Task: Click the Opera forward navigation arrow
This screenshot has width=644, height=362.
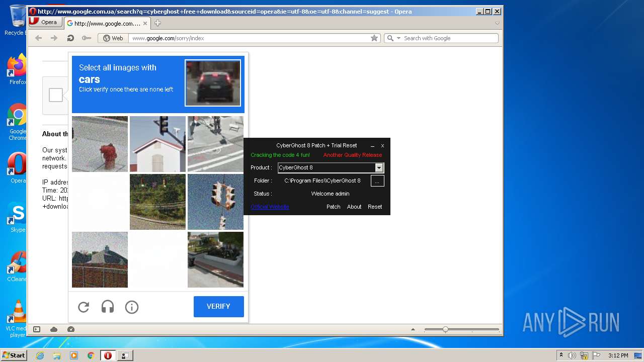Action: tap(54, 38)
